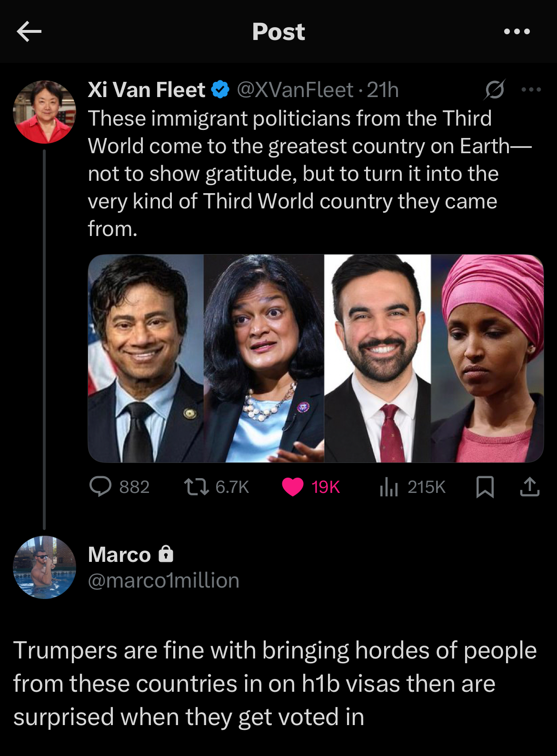Open the photo of woman in pink headwrap
Image resolution: width=557 pixels, height=756 pixels.
tap(487, 358)
